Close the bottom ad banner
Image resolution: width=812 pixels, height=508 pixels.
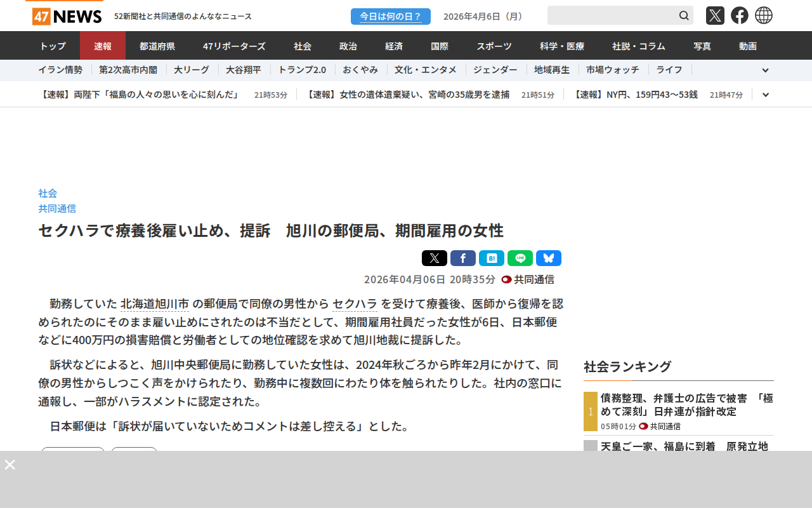pyautogui.click(x=10, y=464)
